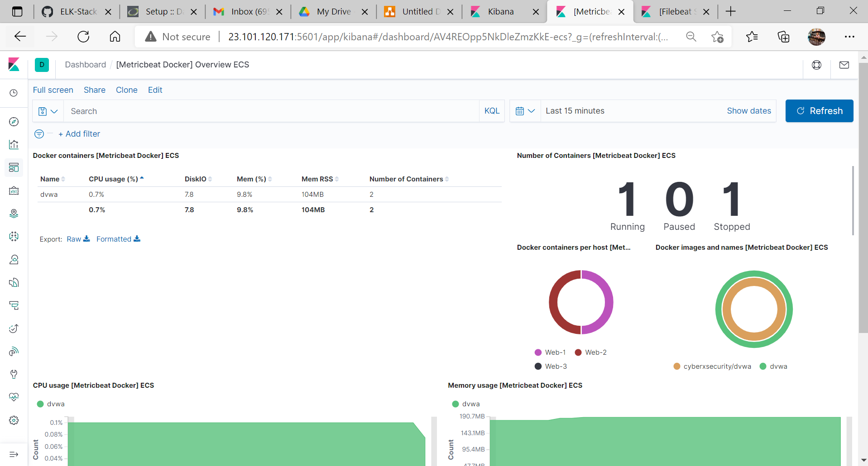
Task: Click the save query disk icon
Action: 43,111
